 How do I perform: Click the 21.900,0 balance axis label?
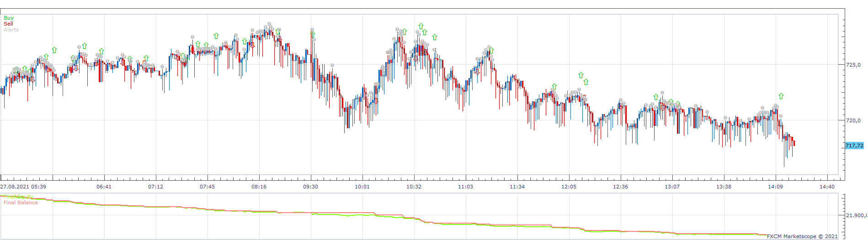[x=856, y=215]
